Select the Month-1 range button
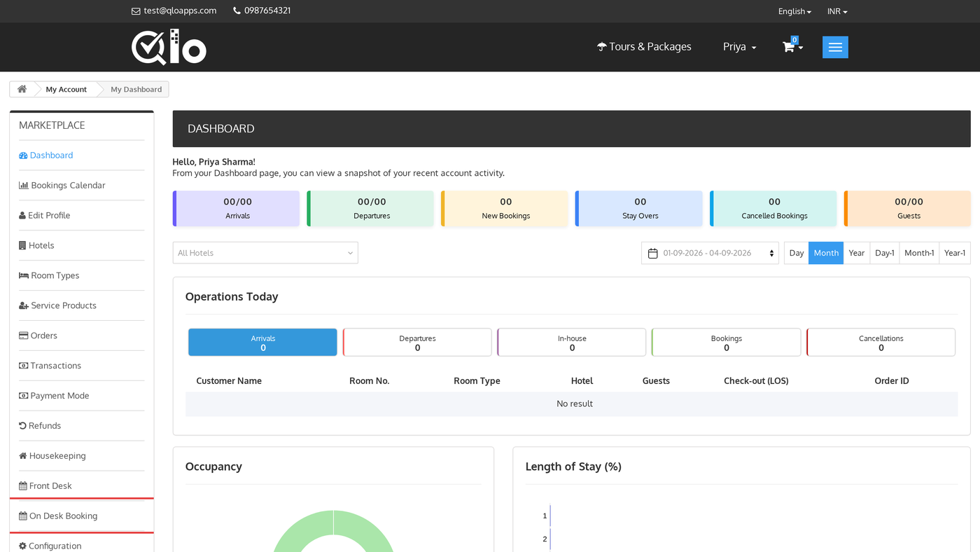The height and width of the screenshot is (552, 980). click(x=919, y=253)
